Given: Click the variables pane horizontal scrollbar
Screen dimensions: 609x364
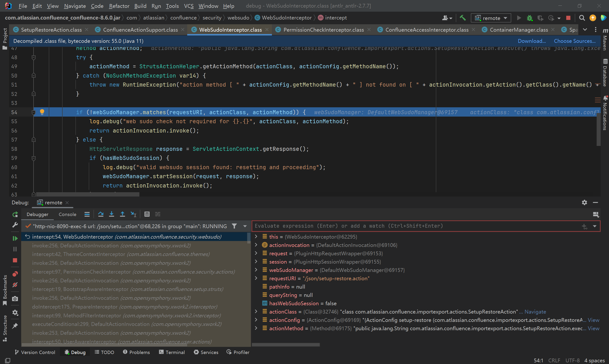Looking at the screenshot, I should 286,345.
